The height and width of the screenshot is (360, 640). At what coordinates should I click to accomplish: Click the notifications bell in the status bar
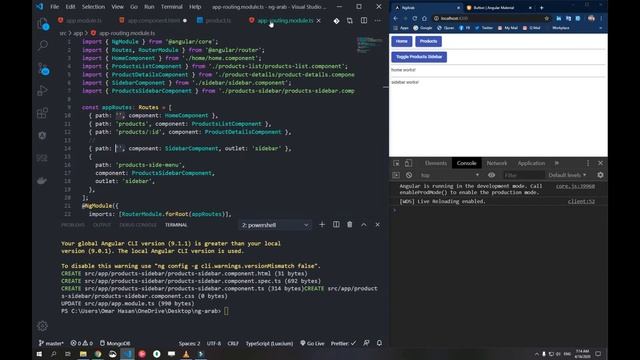click(379, 343)
